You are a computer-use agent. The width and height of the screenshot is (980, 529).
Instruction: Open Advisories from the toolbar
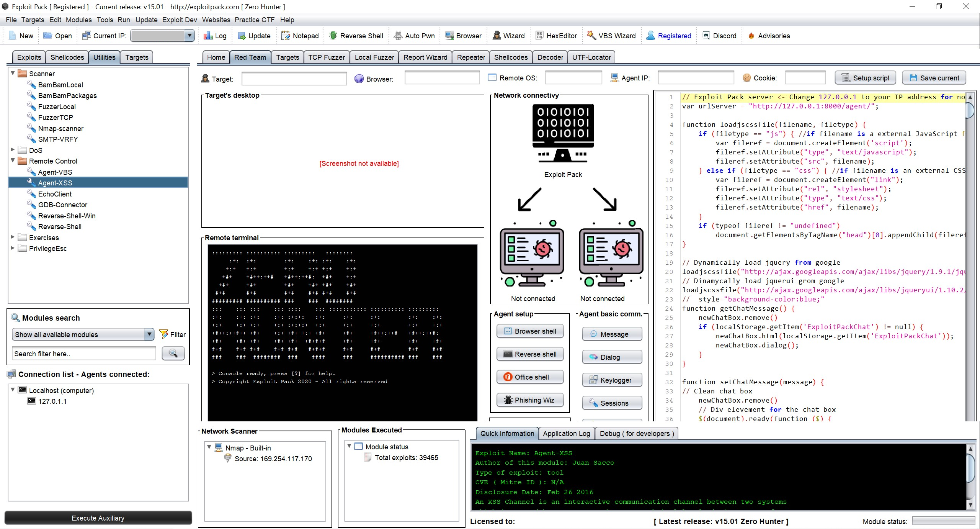pos(769,36)
